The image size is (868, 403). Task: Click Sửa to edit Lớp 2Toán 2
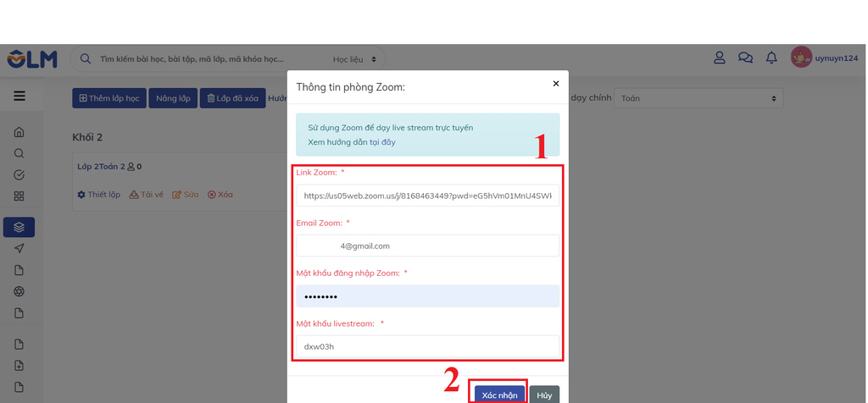pyautogui.click(x=186, y=195)
